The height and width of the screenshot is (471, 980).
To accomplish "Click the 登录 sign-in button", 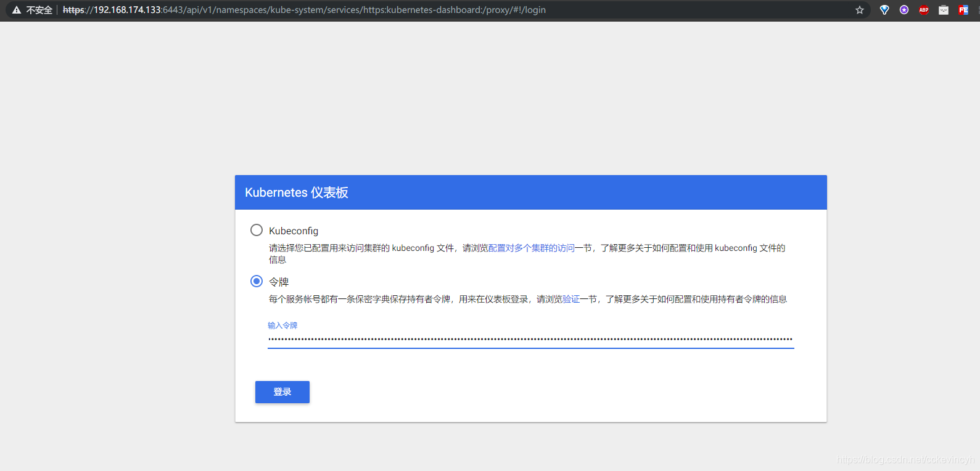I will (x=282, y=392).
